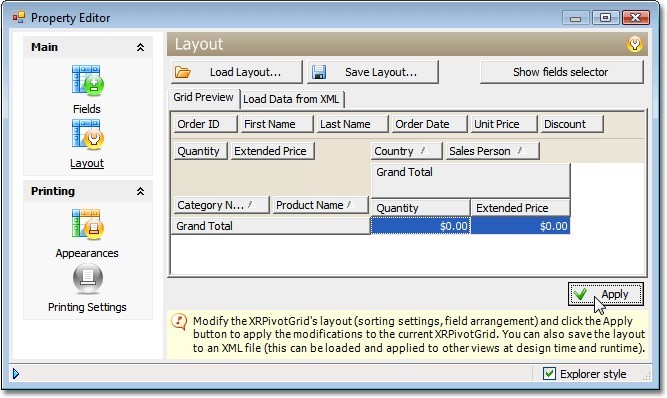Click the Property Editor title bar icon
This screenshot has height=398, width=667.
[x=19, y=17]
